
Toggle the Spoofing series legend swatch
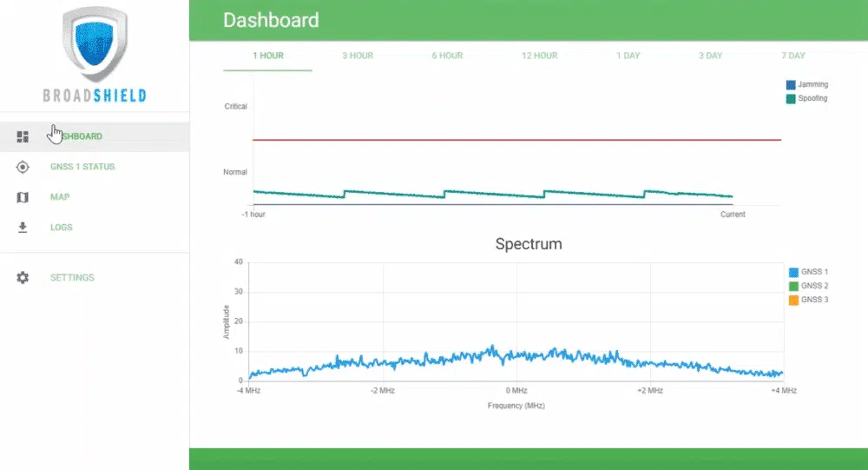(x=791, y=99)
